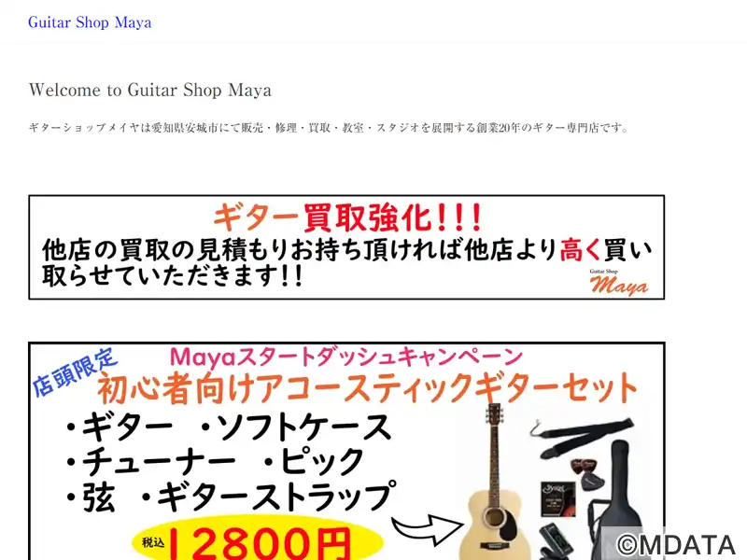Click the guitar strings package image
Image resolution: width=747 pixels, height=560 pixels.
557,498
